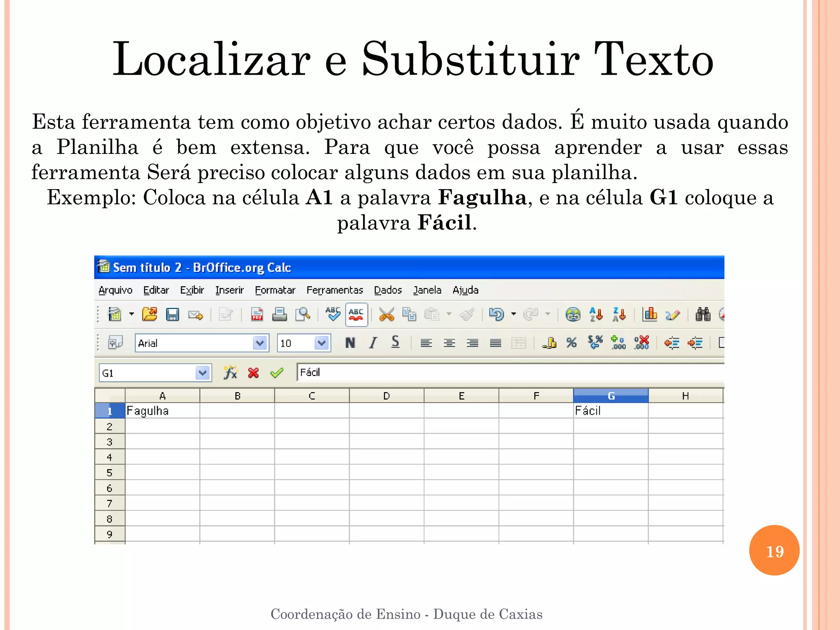
Task: Click the Copy icon
Action: tap(409, 315)
